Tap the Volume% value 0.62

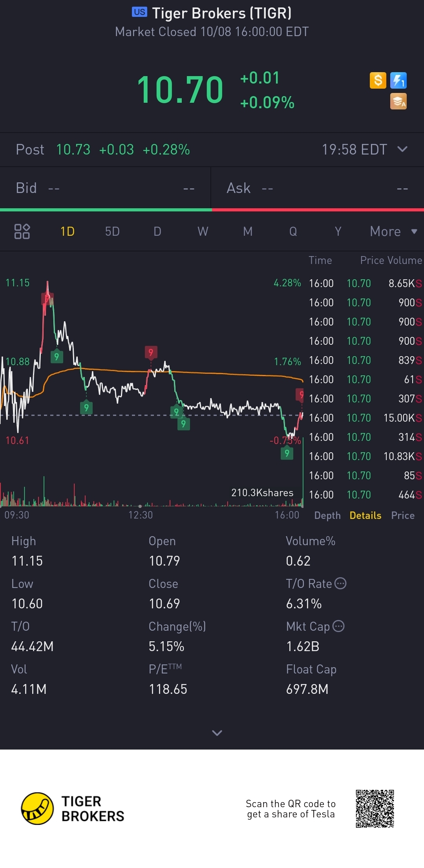298,561
